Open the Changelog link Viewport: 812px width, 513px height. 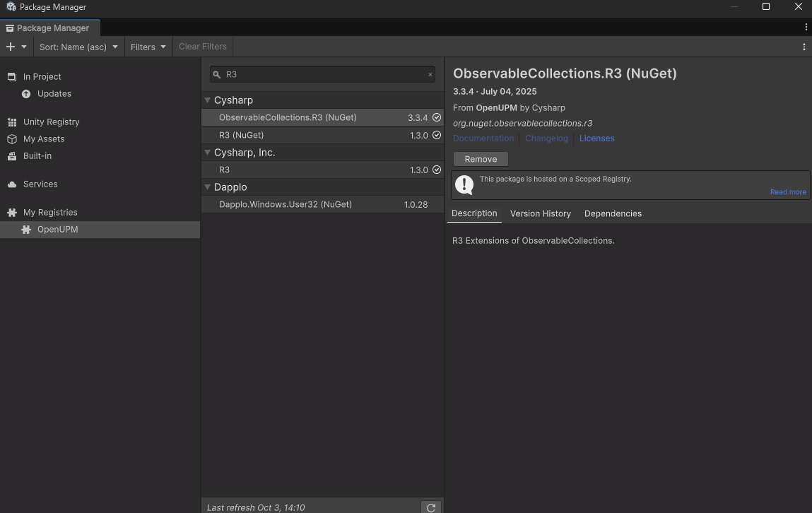coord(546,138)
